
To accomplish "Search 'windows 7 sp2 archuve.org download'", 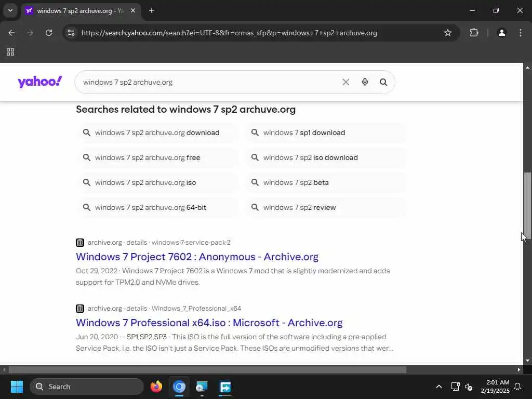I will tap(157, 132).
